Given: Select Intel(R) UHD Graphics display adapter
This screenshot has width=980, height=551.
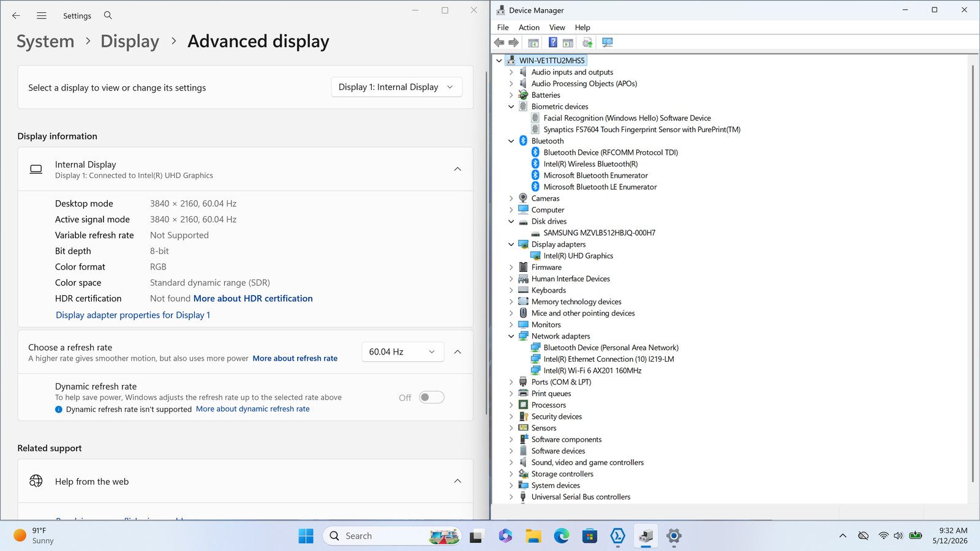Looking at the screenshot, I should click(x=578, y=256).
